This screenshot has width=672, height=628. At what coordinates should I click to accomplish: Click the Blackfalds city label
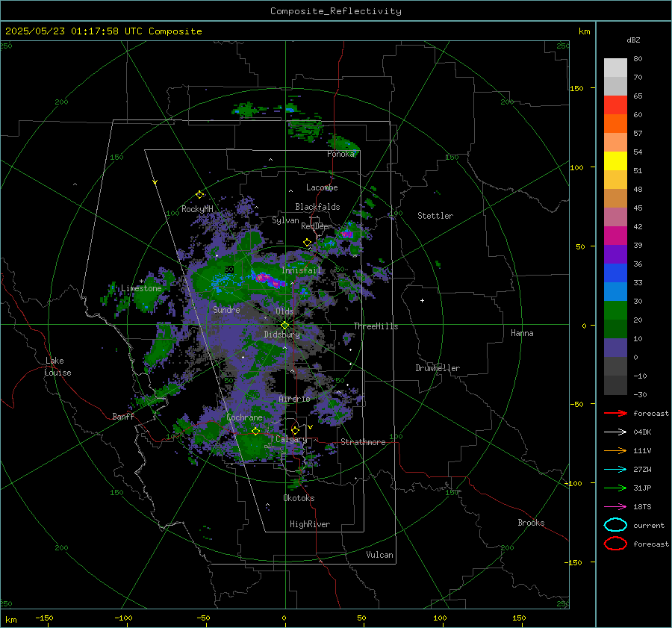point(317,207)
